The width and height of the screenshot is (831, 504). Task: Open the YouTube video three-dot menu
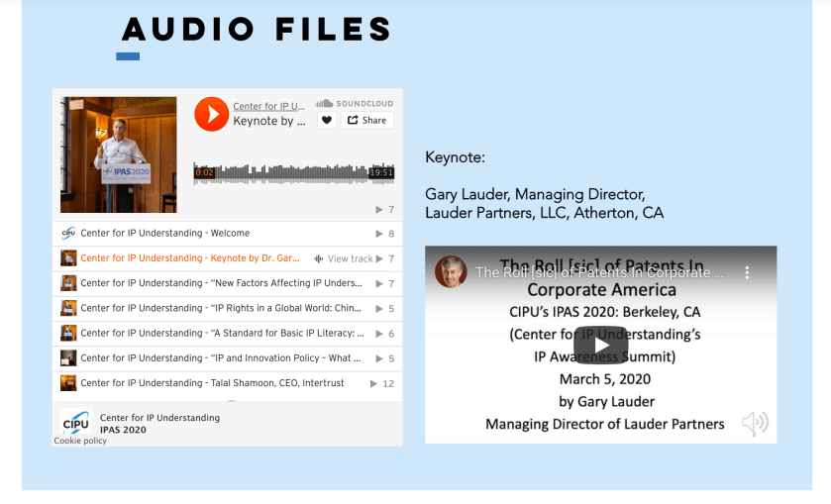click(x=748, y=272)
